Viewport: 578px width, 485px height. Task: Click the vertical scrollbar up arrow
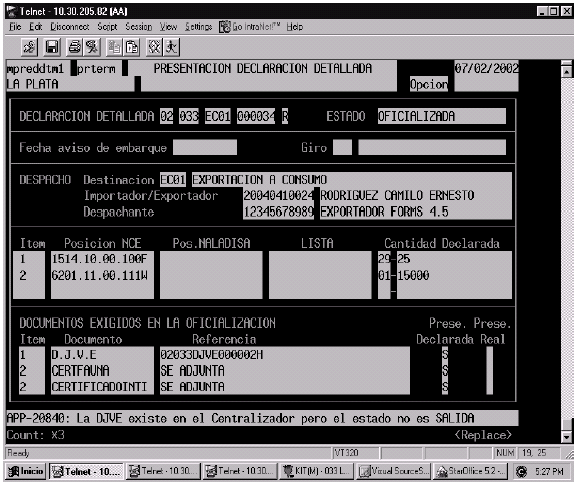click(567, 71)
